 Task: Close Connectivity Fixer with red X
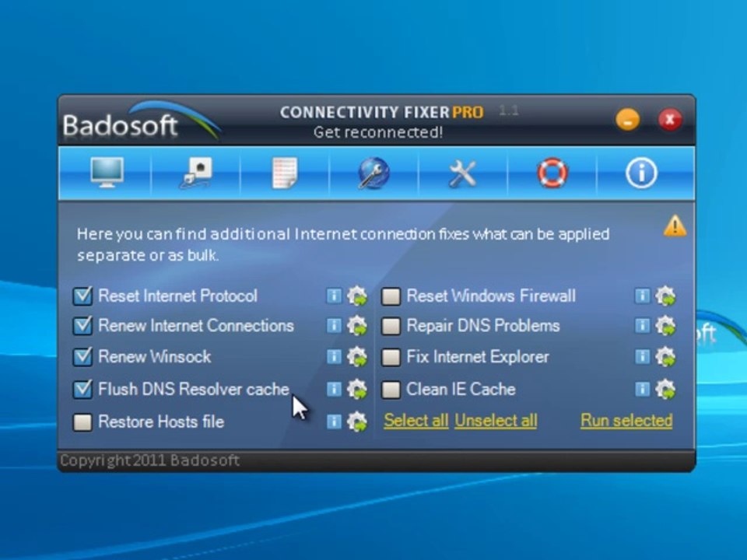coord(670,120)
